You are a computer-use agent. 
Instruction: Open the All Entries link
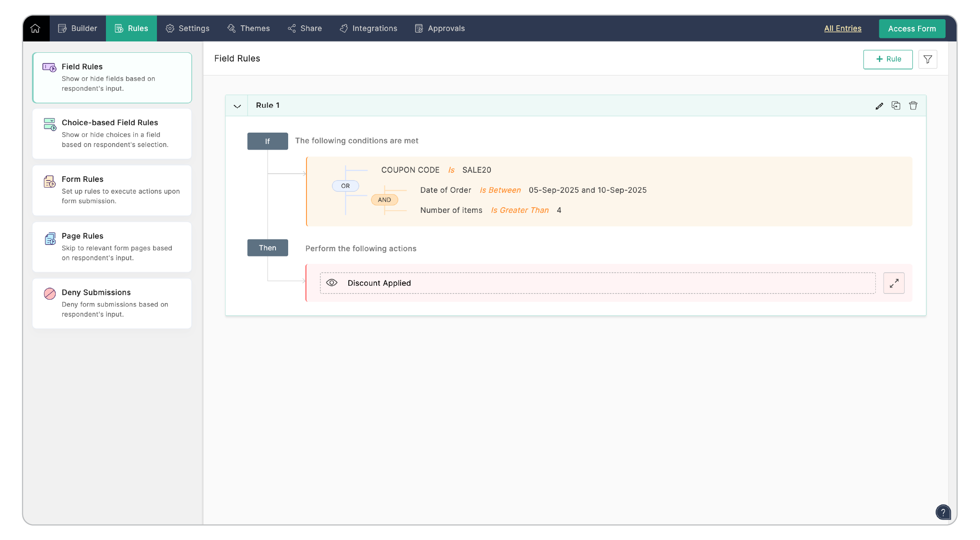pos(842,28)
